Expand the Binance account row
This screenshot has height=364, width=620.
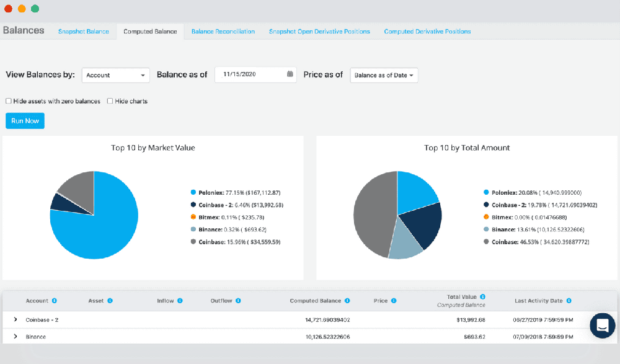tap(15, 336)
